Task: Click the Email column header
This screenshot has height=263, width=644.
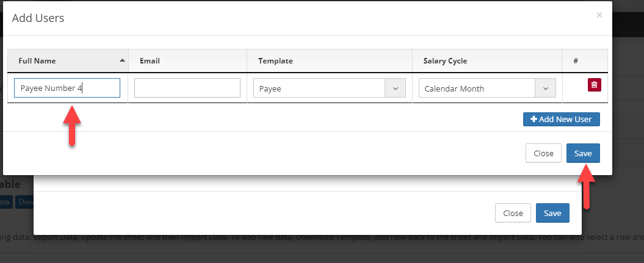Action: (150, 61)
